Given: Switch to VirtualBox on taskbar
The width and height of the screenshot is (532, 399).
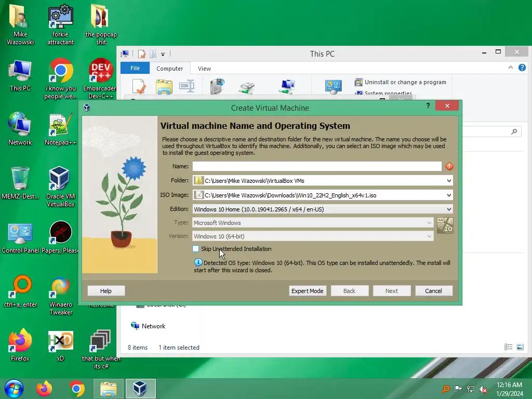Looking at the screenshot, I should pyautogui.click(x=140, y=389).
